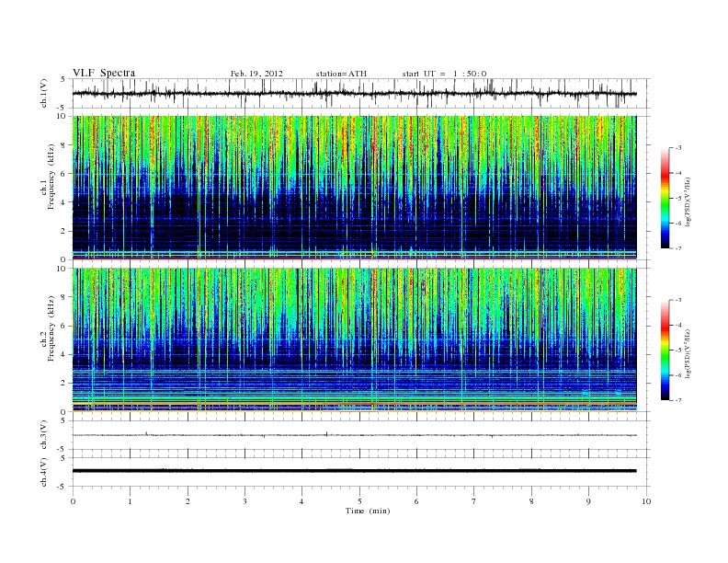728x563 pixels.
Task: Click the time axis tick label 7
Action: [x=474, y=501]
